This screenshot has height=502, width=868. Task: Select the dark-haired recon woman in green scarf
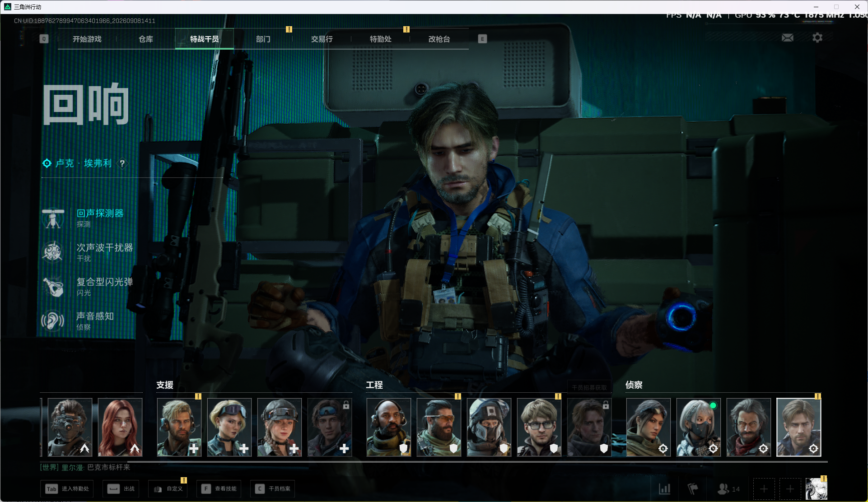tap(649, 427)
